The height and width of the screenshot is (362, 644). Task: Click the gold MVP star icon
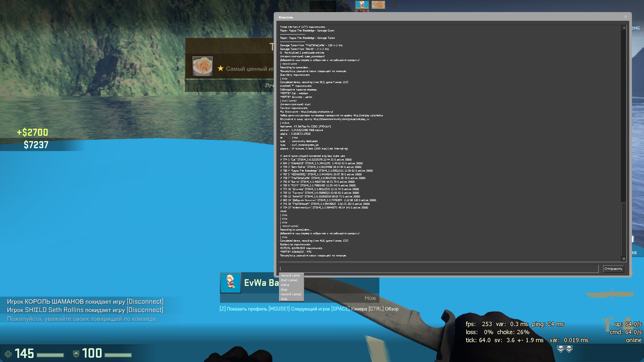(x=220, y=68)
